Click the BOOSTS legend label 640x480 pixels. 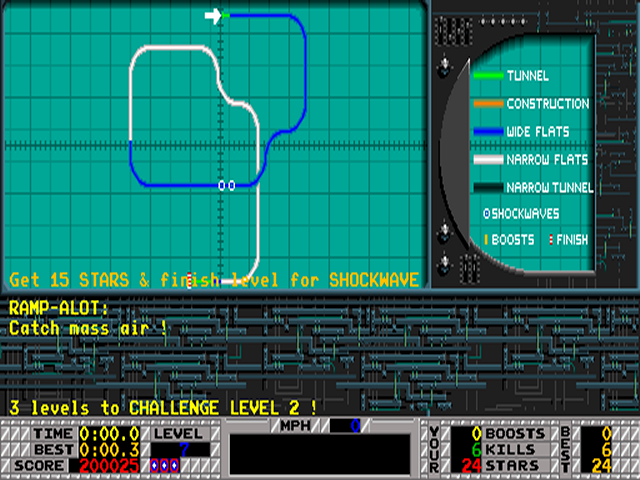point(513,240)
